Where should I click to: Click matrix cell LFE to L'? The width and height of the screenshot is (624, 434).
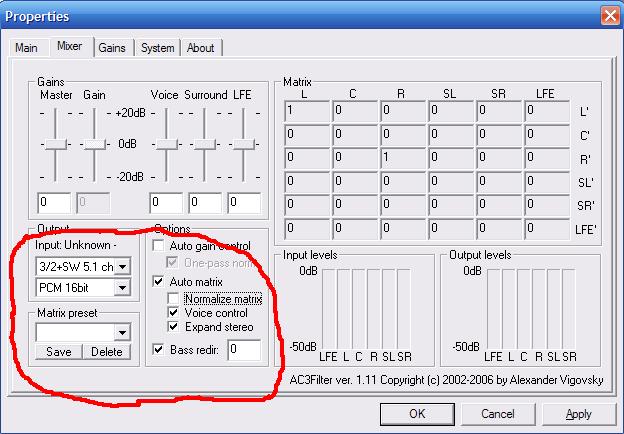547,111
